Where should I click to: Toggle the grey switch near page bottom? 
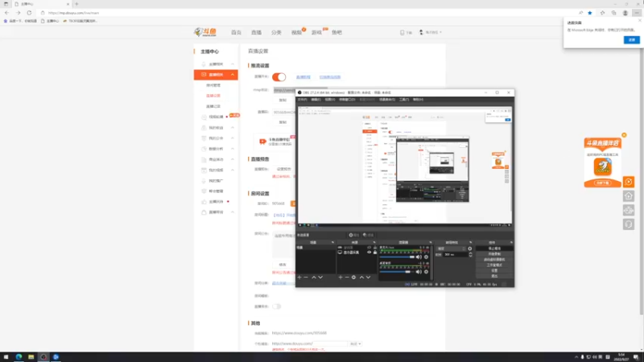click(x=276, y=306)
